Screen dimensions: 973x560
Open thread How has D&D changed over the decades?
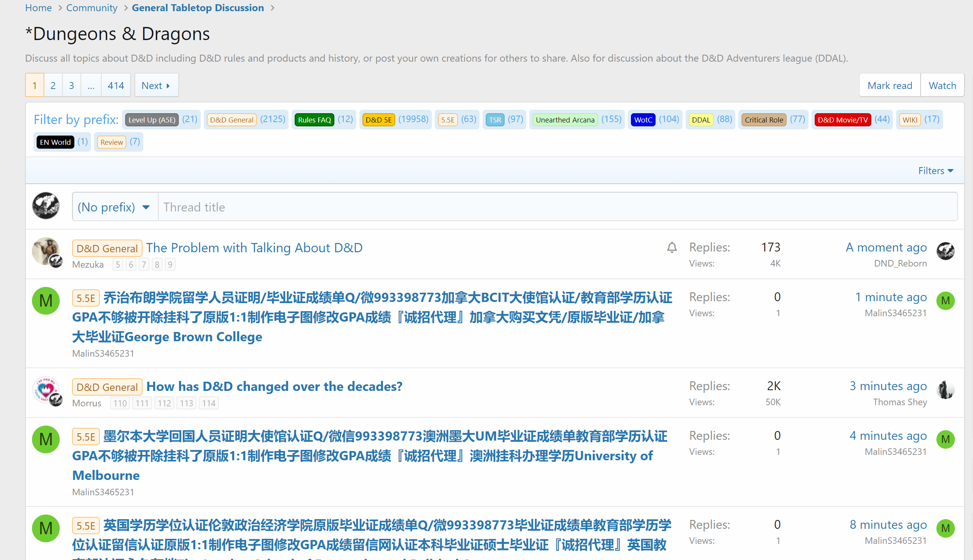(274, 386)
